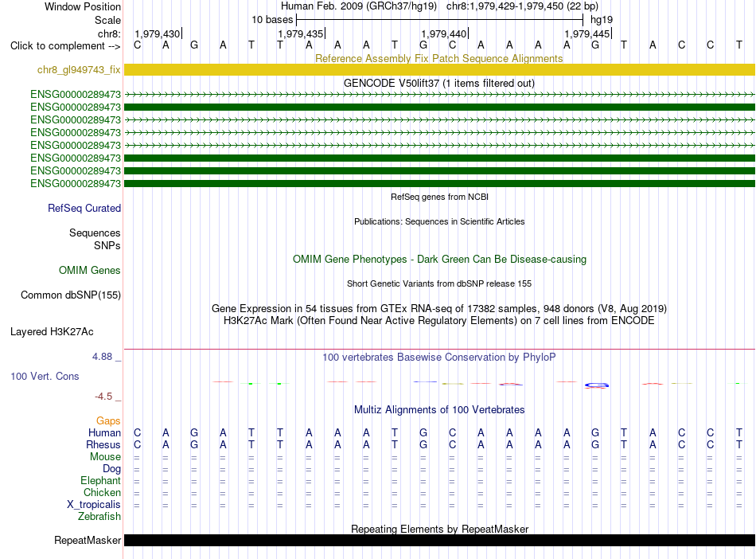Click the Chicken species row label
Screen dimensions: 756x559
click(102, 492)
